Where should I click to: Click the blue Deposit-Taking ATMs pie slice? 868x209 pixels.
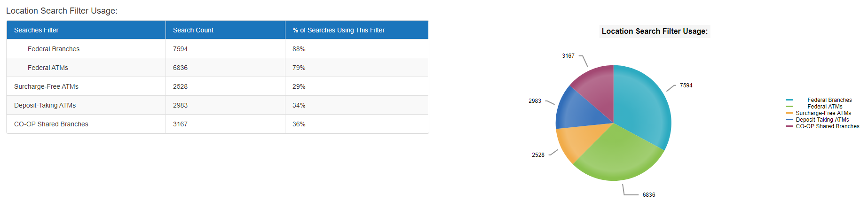(x=576, y=110)
